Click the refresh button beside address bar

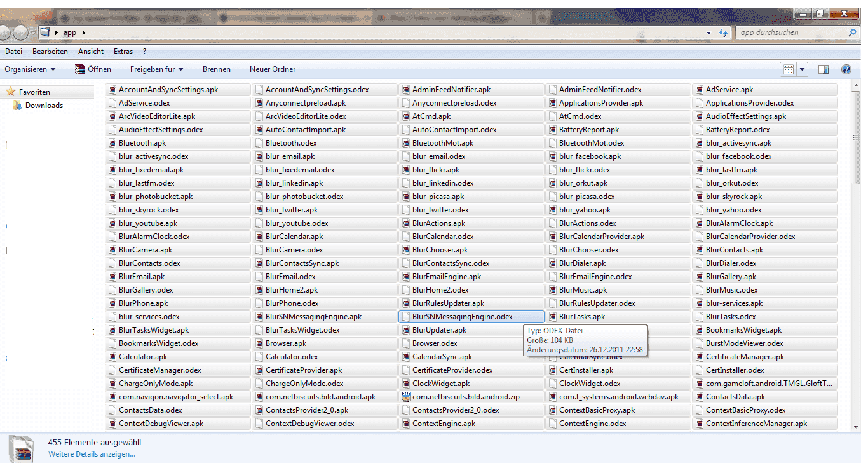tap(723, 32)
